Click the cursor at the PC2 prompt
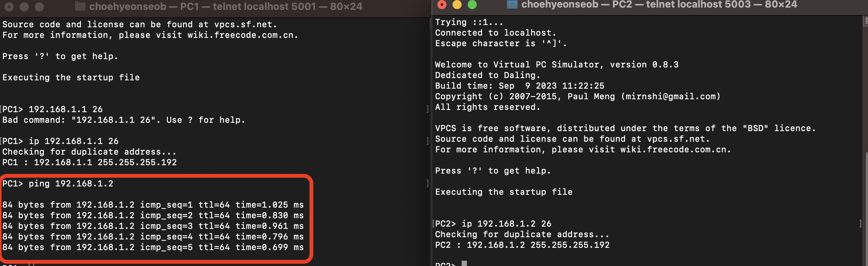868x266 pixels. 464,263
